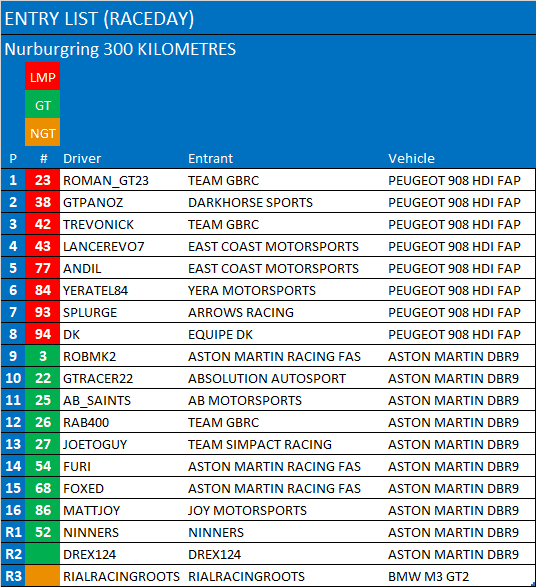Click reserve position R1 cell
The width and height of the screenshot is (536, 587).
[x=13, y=532]
